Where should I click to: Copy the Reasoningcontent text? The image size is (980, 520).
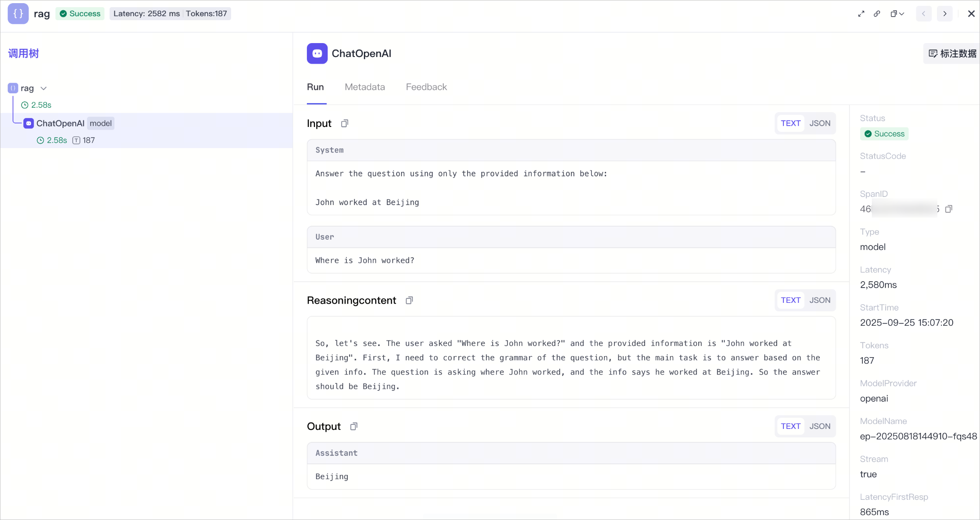[x=409, y=301]
